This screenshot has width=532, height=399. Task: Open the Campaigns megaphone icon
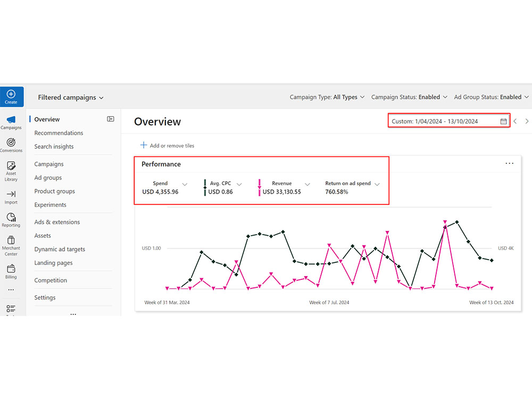[11, 120]
